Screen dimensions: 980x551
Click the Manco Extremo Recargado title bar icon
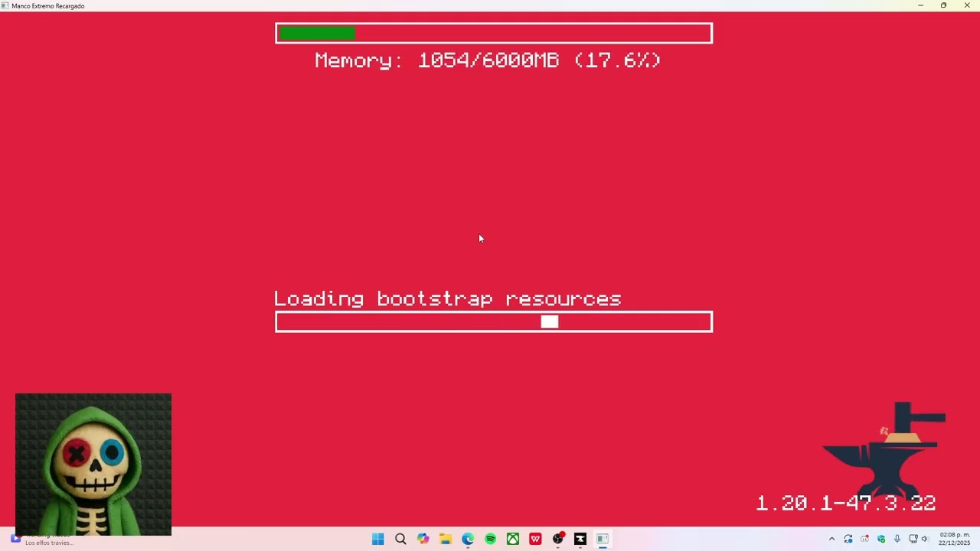pos(5,5)
